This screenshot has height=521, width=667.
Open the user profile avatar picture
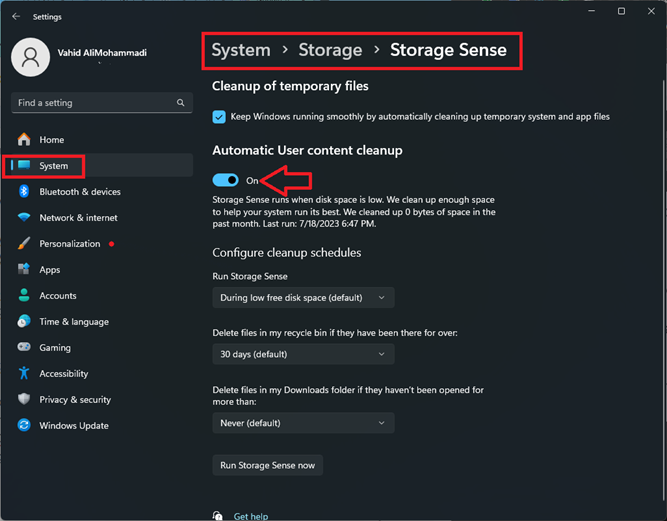(31, 57)
